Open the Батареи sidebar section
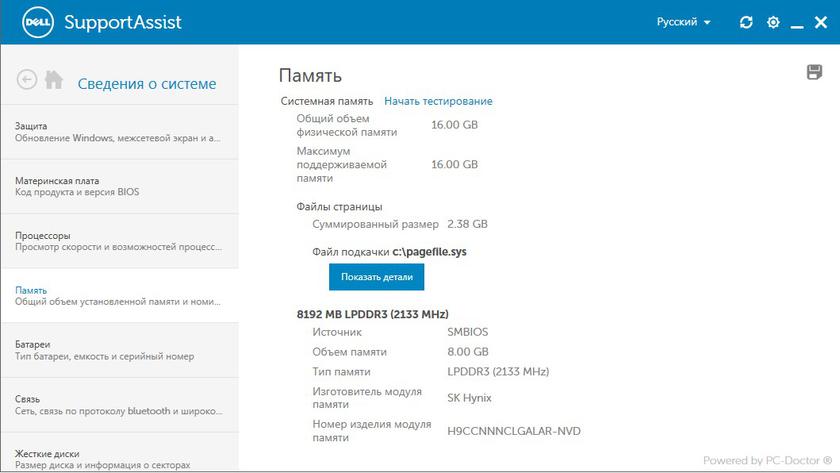Screen dimensions: 840x473 coord(119,350)
